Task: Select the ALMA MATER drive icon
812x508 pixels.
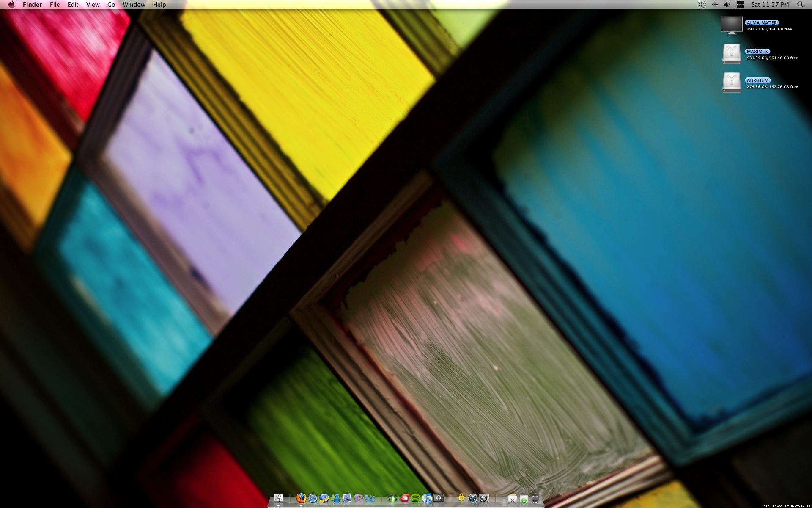Action: [732, 25]
